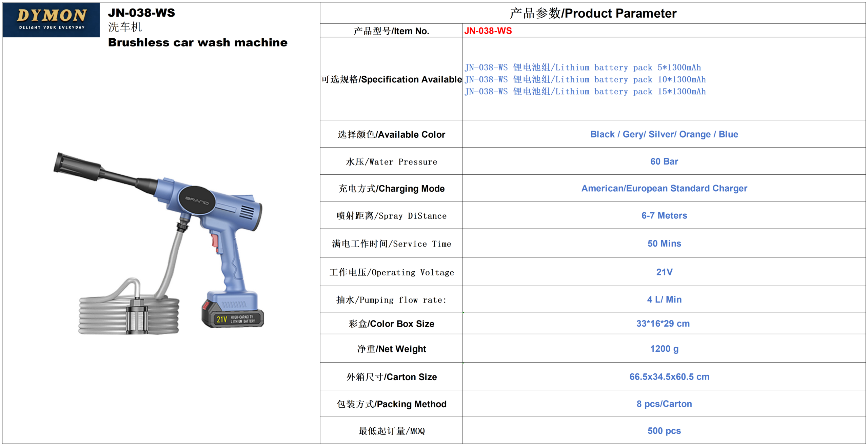Click the BRAND badge on gun
868x446 pixels.
[x=197, y=200]
